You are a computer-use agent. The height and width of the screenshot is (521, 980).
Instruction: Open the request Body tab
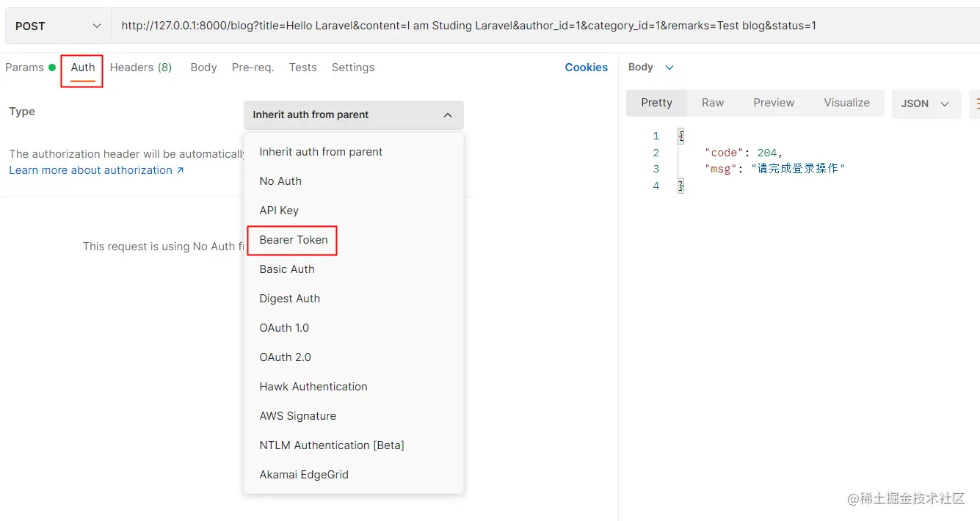pos(203,68)
